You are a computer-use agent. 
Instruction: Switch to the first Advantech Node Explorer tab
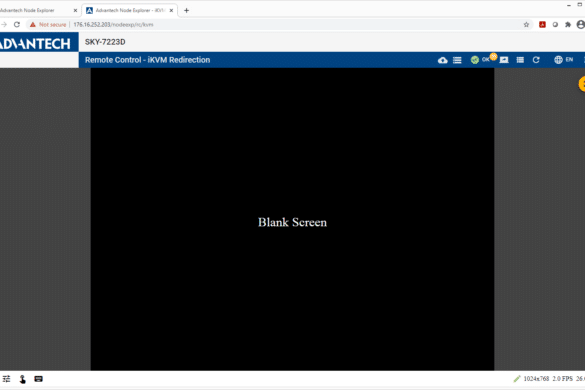pos(35,10)
